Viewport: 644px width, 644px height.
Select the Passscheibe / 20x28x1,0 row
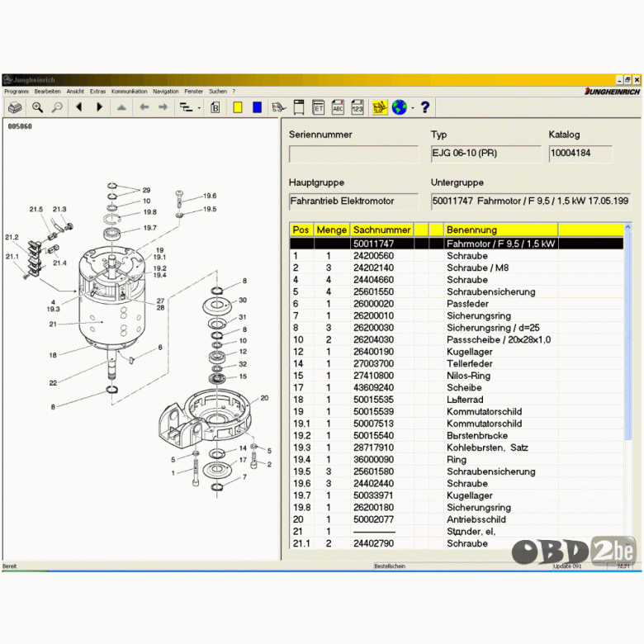[457, 339]
